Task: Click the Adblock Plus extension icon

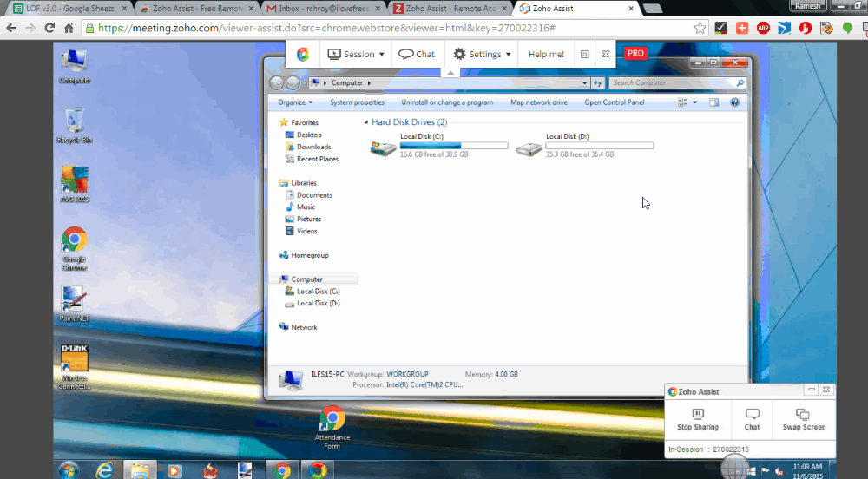Action: pos(763,28)
